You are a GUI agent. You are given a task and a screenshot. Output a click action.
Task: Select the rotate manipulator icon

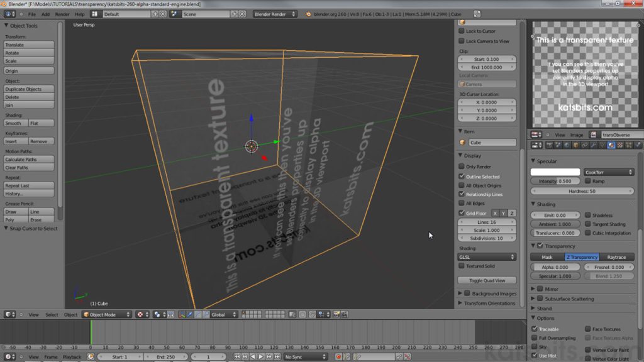[197, 314]
